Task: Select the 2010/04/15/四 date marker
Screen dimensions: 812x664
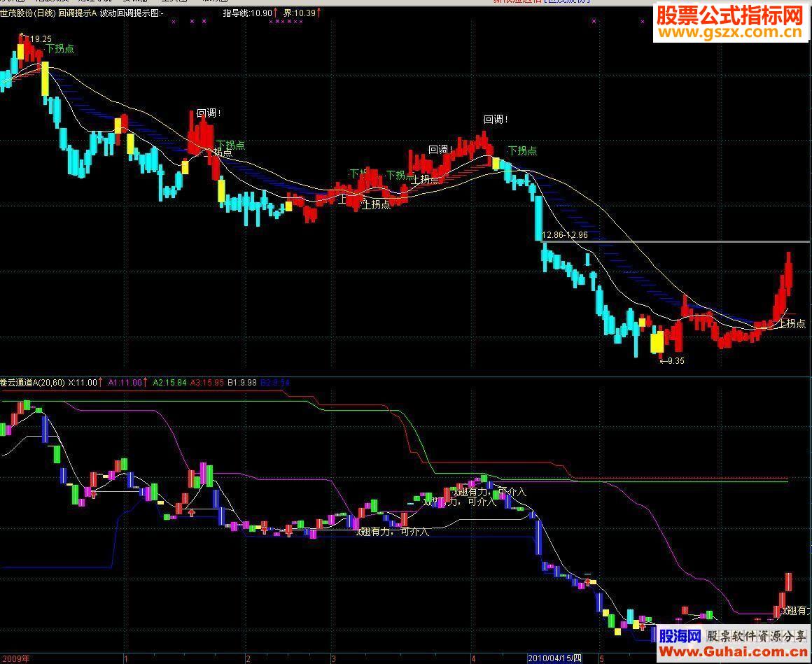Action: [554, 658]
